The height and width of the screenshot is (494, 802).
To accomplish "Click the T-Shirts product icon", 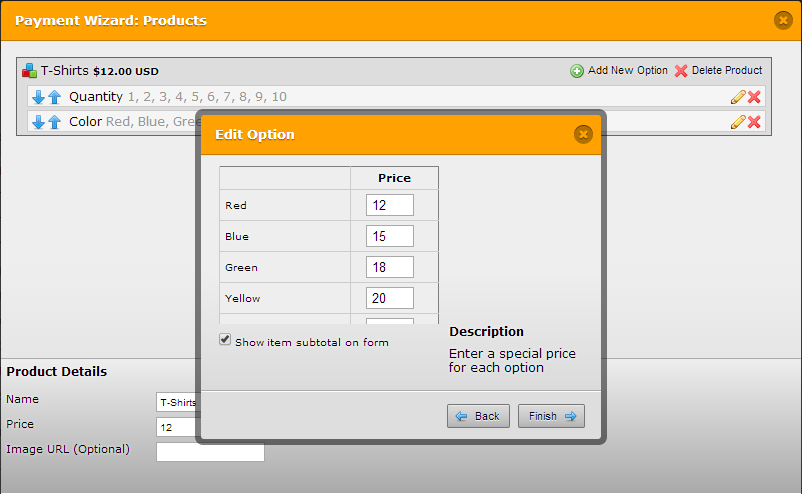I will (x=30, y=71).
